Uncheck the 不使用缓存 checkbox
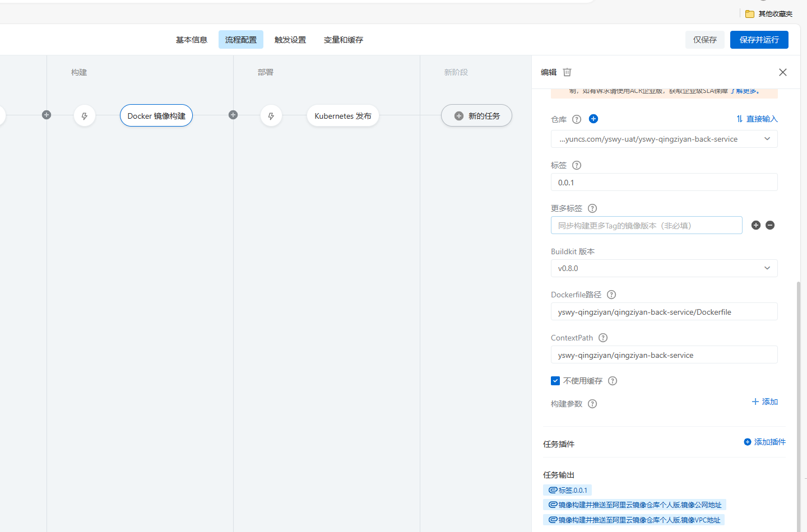Image resolution: width=807 pixels, height=532 pixels. [x=555, y=381]
